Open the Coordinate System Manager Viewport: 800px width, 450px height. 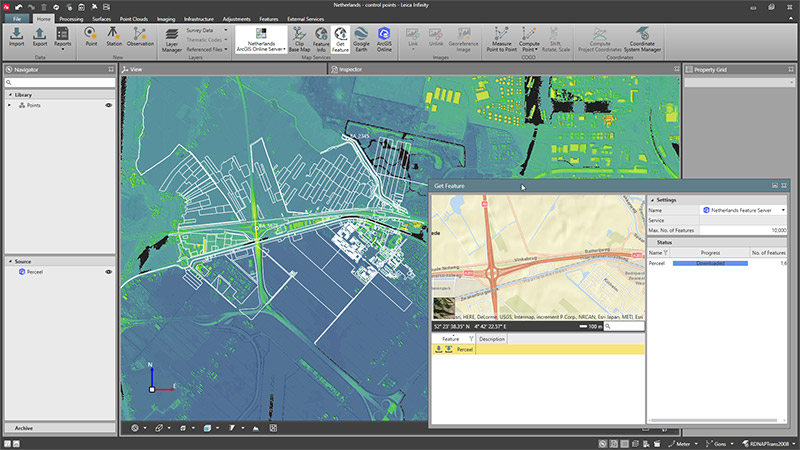tap(642, 39)
